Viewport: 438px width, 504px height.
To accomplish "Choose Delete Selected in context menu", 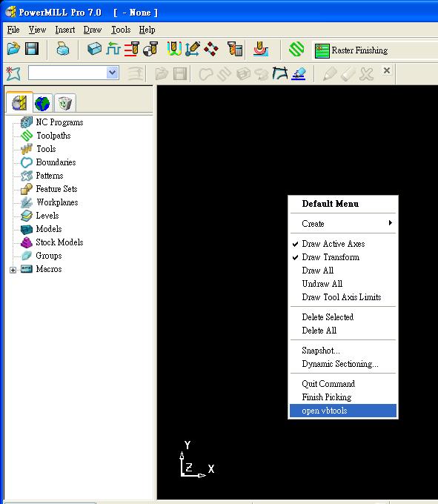I will tap(343, 317).
